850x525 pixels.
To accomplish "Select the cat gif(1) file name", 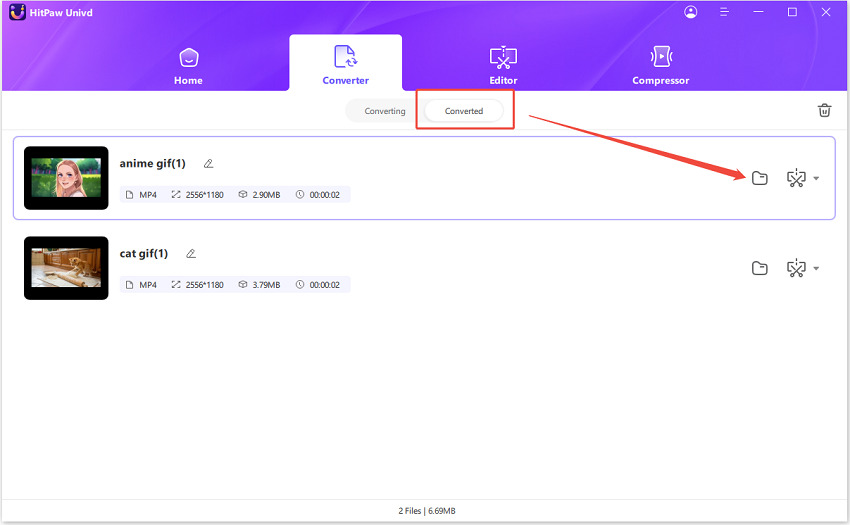I will click(144, 253).
